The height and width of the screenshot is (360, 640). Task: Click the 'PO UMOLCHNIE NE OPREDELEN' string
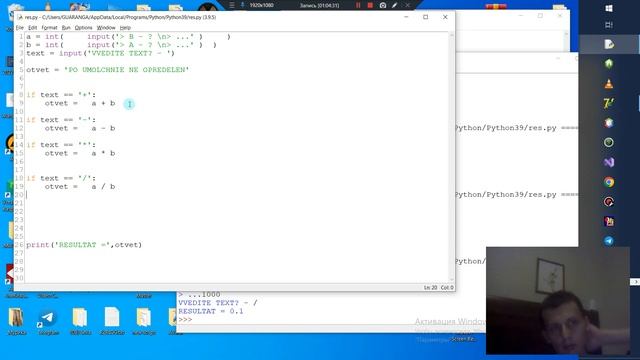[127, 70]
